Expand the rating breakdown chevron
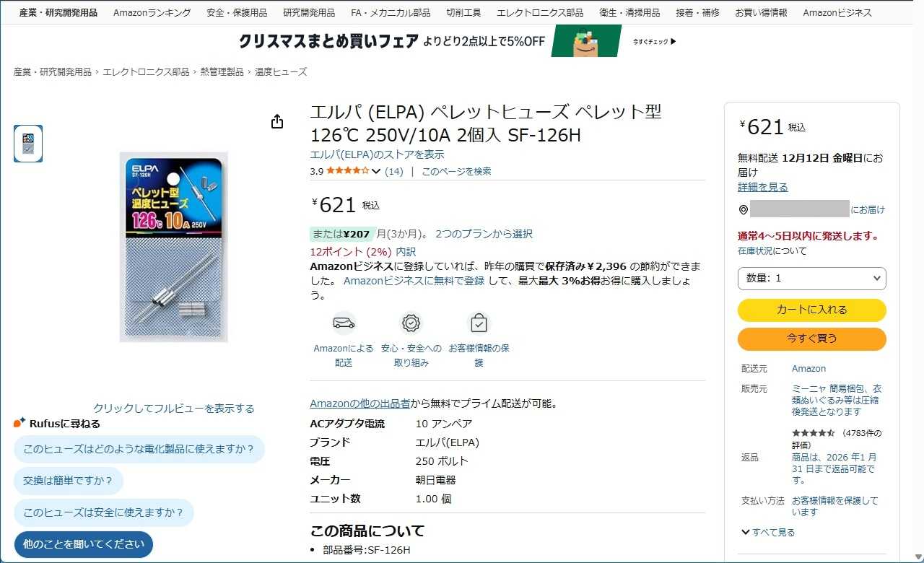924x563 pixels. click(x=376, y=171)
